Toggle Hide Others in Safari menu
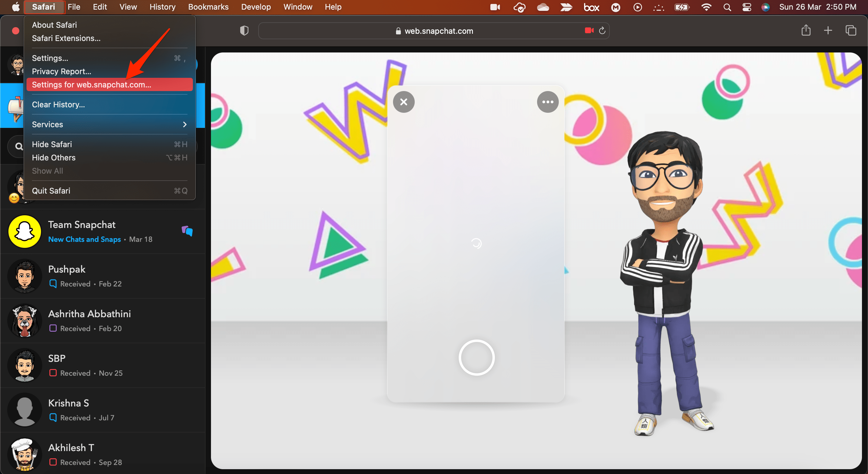This screenshot has width=868, height=474. (54, 158)
